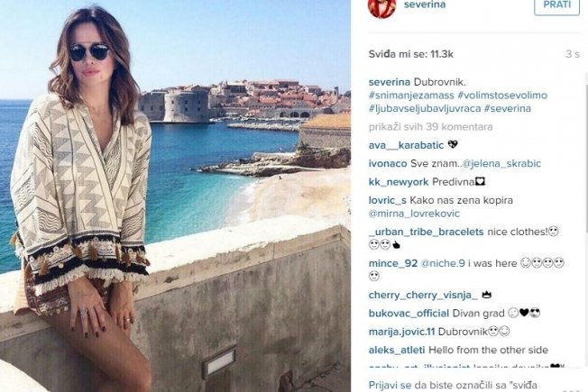
Task: Open mention @jelena_skrabic
Action: coord(501,163)
